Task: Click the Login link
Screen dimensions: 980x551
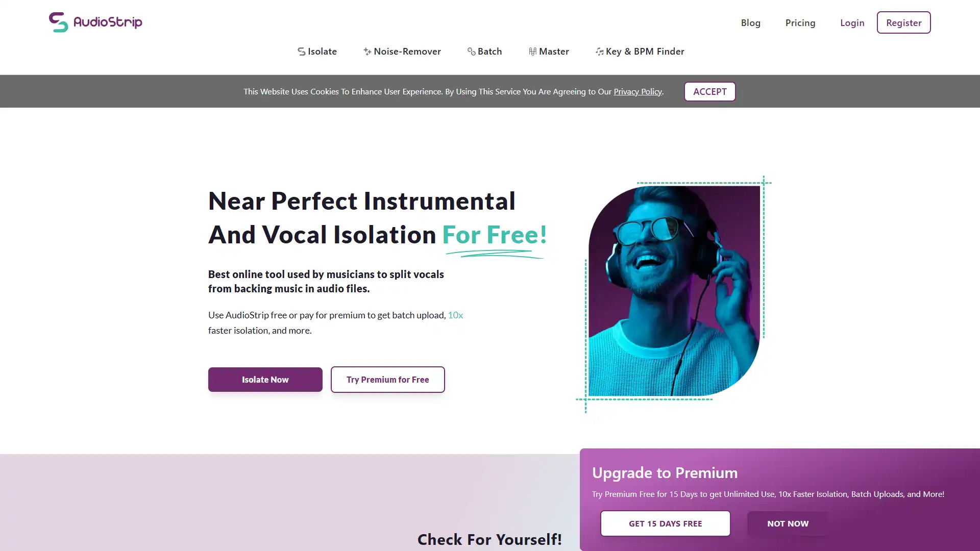Action: pos(852,22)
